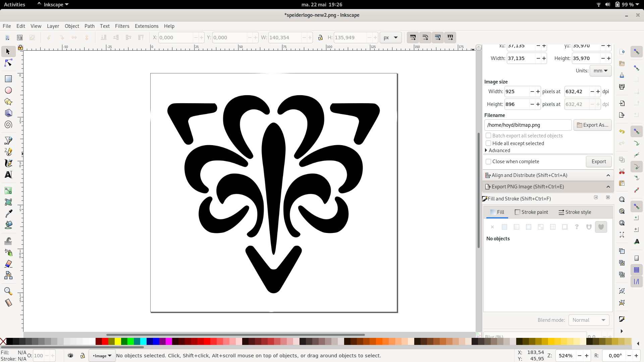Screen dimensions: 644x362
Task: Select the Rectangle tool
Action: point(8,79)
